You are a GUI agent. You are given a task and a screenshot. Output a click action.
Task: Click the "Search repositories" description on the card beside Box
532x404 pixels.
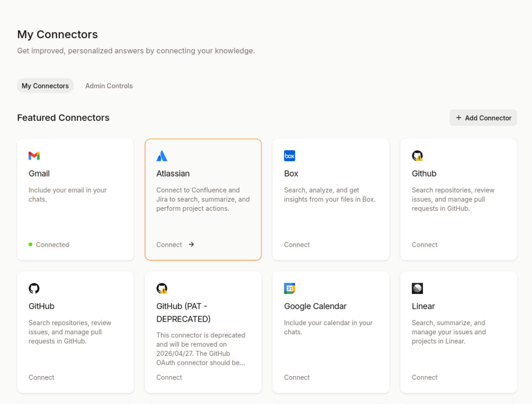[453, 199]
